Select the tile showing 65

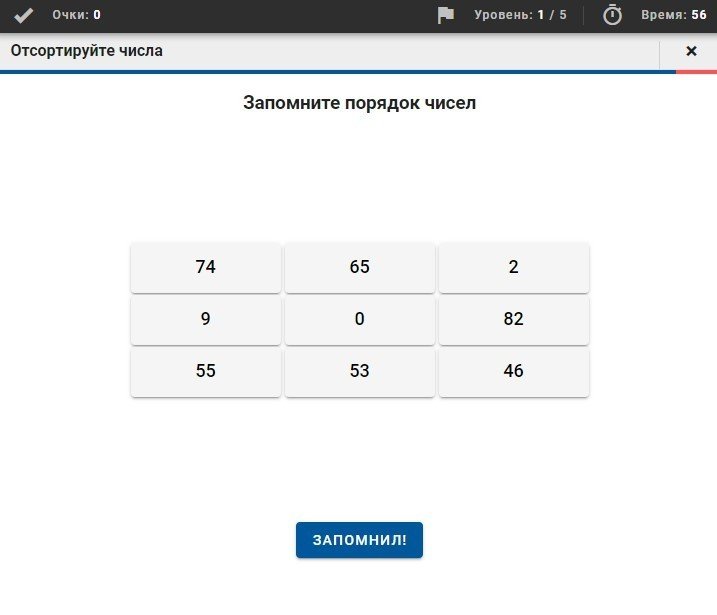pyautogui.click(x=359, y=267)
